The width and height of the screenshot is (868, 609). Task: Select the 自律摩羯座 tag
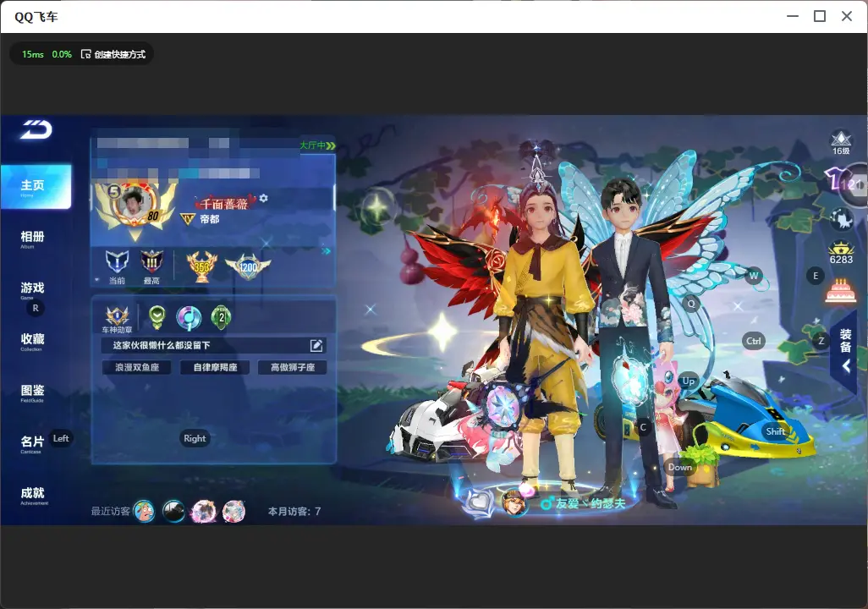click(x=215, y=367)
